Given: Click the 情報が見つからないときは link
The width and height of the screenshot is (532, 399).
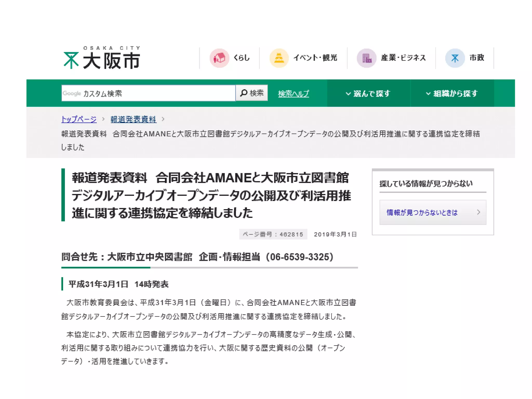Looking at the screenshot, I should tap(422, 212).
